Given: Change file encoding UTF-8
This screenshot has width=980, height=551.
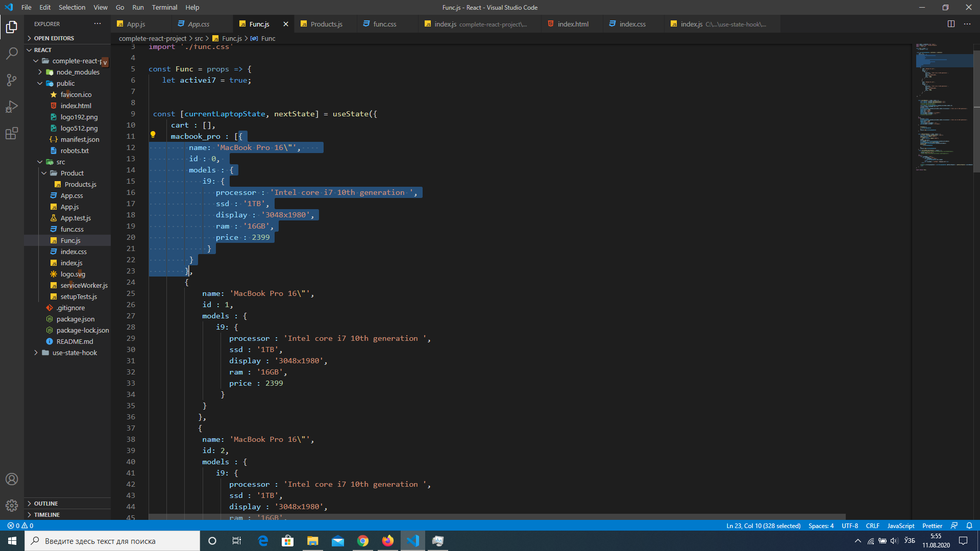Looking at the screenshot, I should point(850,525).
